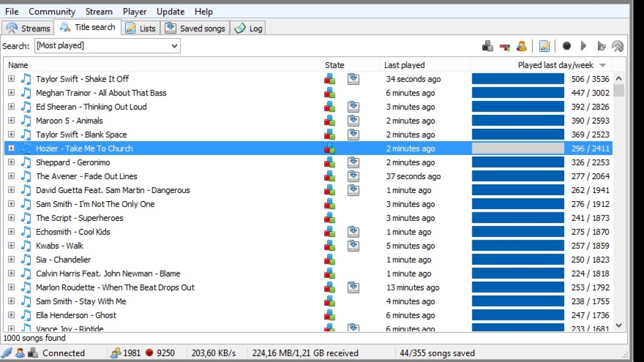Click saved-song icon in David Guetta row

tap(353, 190)
